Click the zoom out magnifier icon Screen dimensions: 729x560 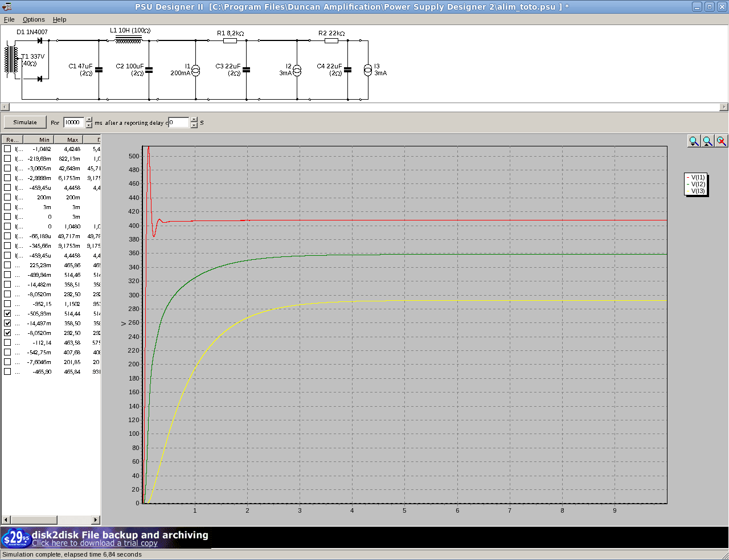[707, 141]
